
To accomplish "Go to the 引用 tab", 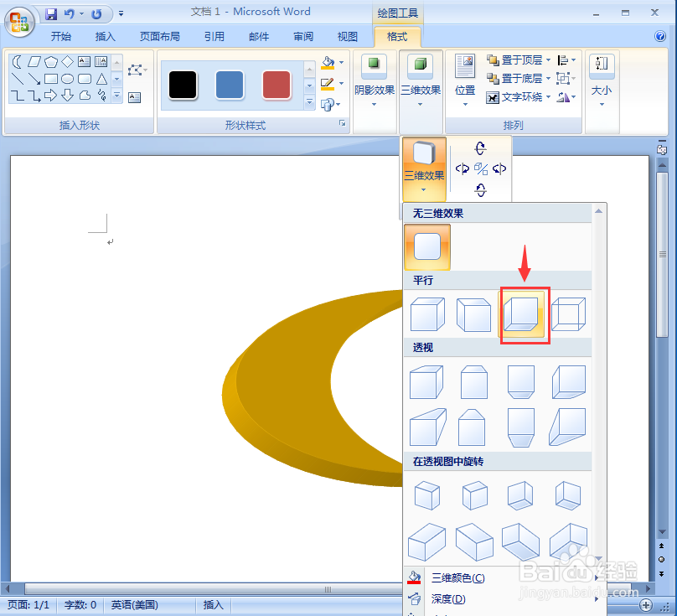I will 214,37.
